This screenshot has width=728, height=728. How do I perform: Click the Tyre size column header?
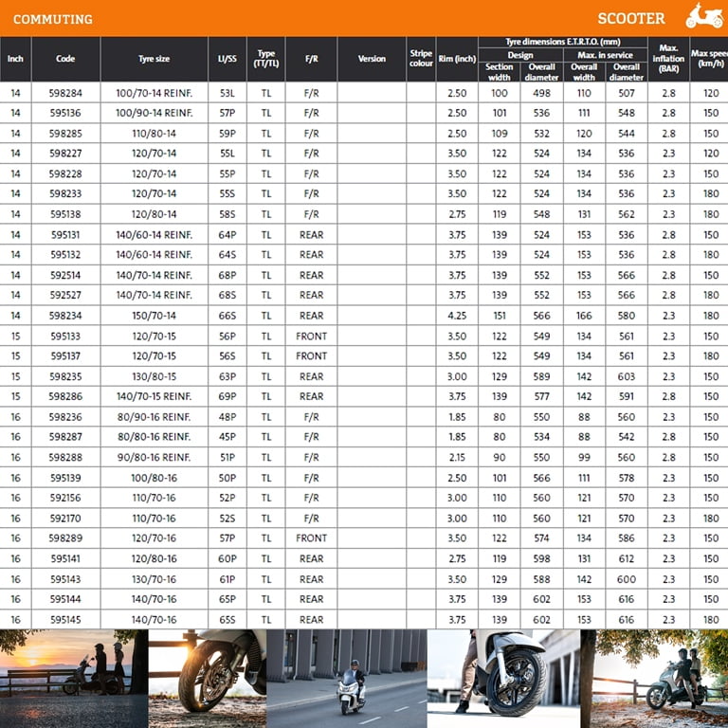click(x=154, y=59)
